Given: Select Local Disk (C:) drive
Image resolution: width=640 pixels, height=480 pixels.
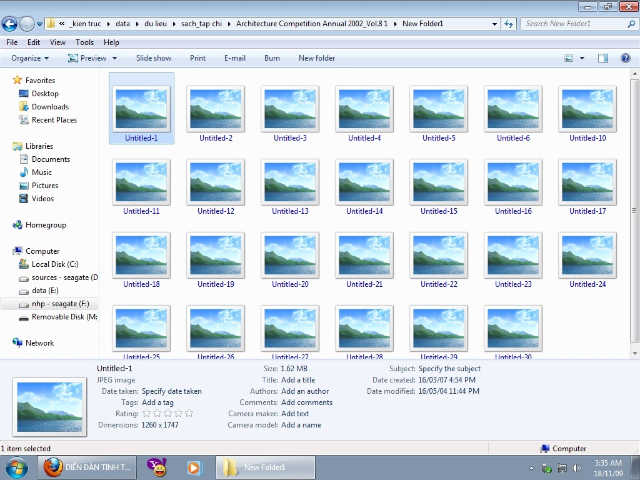Looking at the screenshot, I should point(54,264).
